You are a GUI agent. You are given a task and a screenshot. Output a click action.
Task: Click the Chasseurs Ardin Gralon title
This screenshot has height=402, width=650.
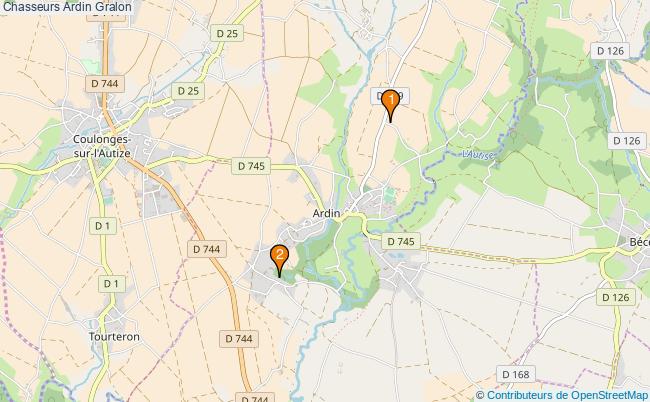coord(67,7)
